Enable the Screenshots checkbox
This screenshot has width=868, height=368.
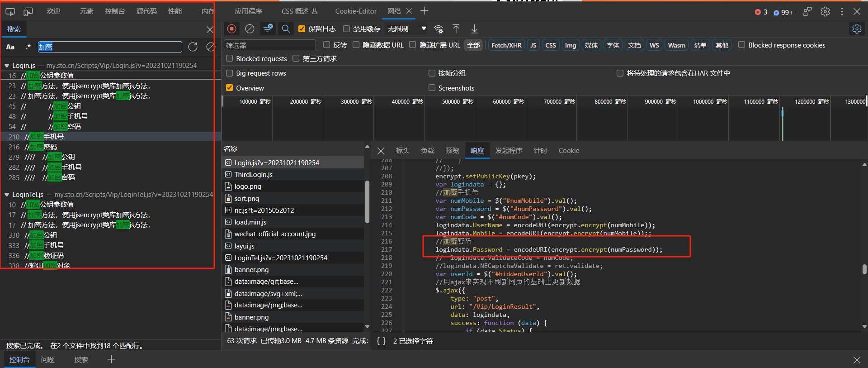(x=432, y=88)
